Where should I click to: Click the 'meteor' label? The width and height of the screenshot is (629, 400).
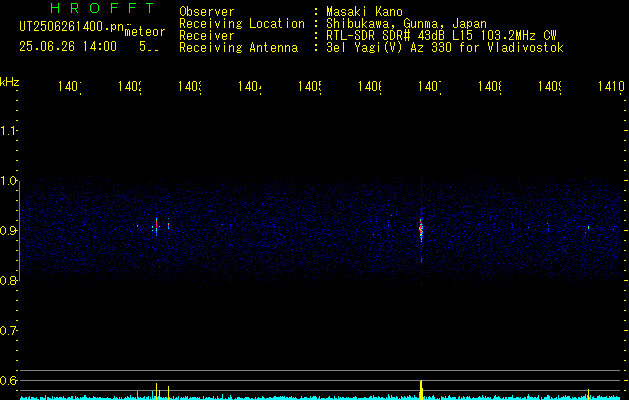click(x=145, y=32)
